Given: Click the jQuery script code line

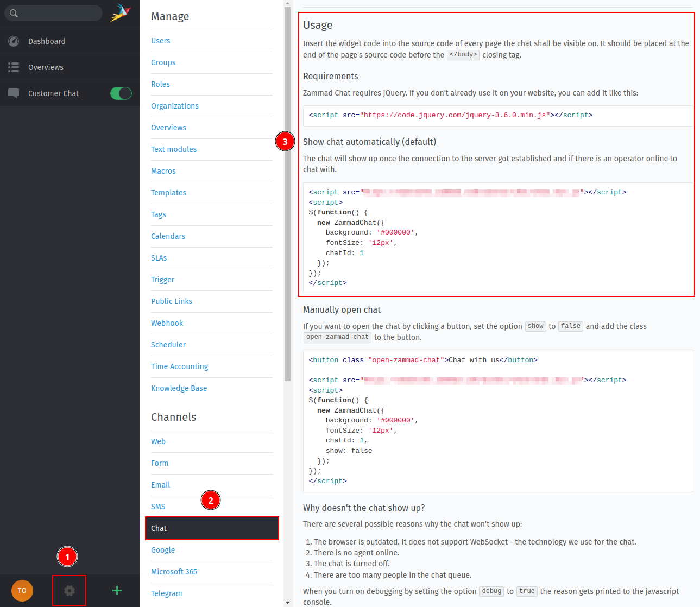Looking at the screenshot, I should (x=451, y=115).
